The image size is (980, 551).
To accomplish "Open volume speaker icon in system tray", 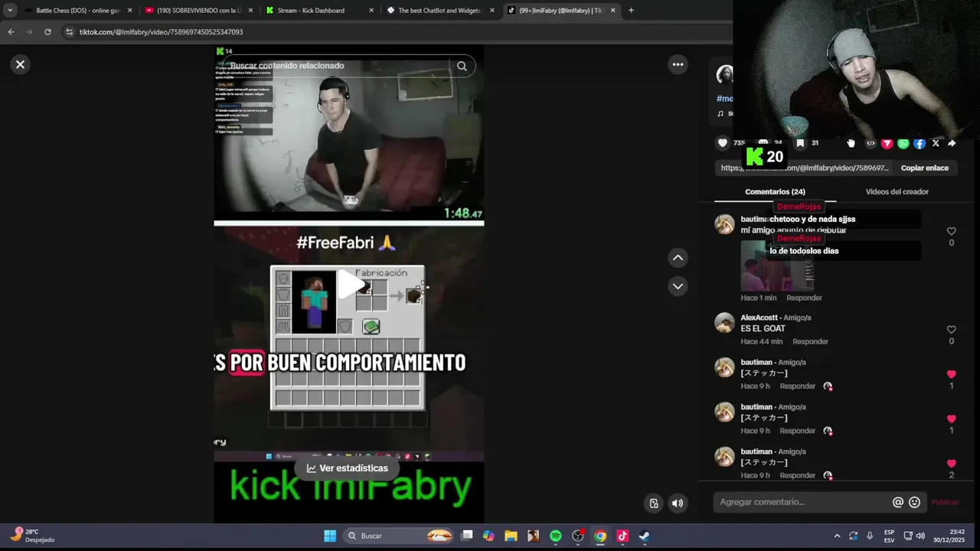I will (x=920, y=536).
